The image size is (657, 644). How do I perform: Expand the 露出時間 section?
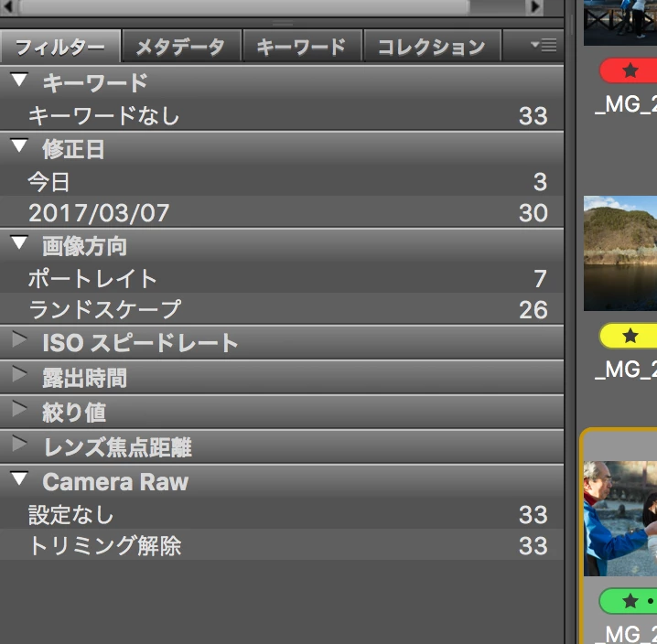pos(19,374)
